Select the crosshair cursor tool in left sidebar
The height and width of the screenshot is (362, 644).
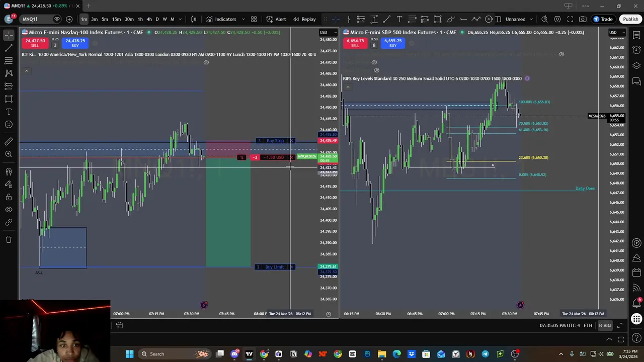[x=9, y=35]
